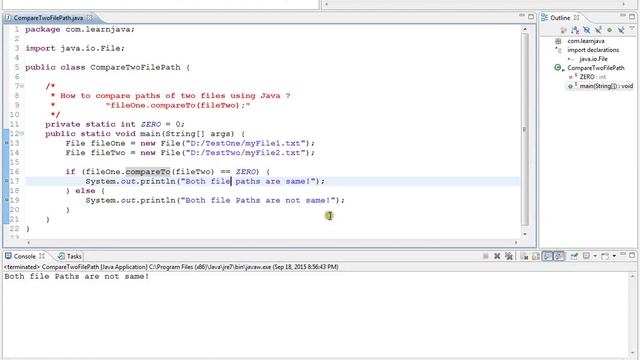Select java.io.File in Outline
Screen dimensions: 640x360
[593, 59]
